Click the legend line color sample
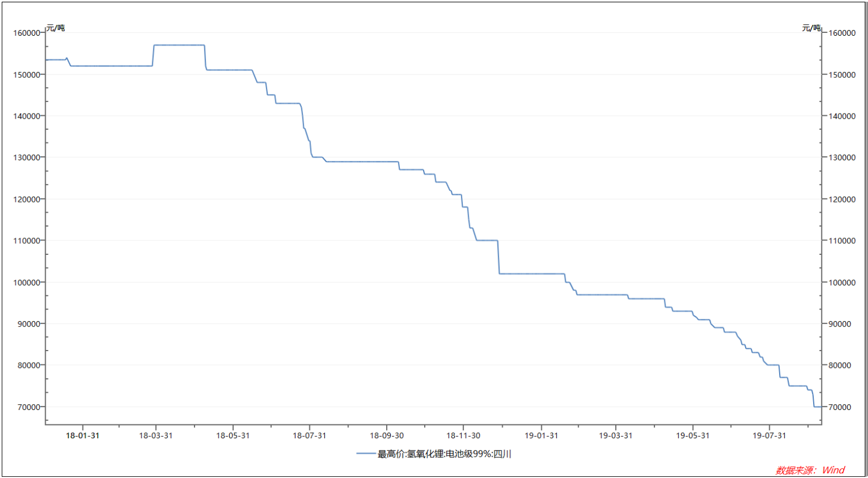868x478 pixels. pyautogui.click(x=366, y=454)
